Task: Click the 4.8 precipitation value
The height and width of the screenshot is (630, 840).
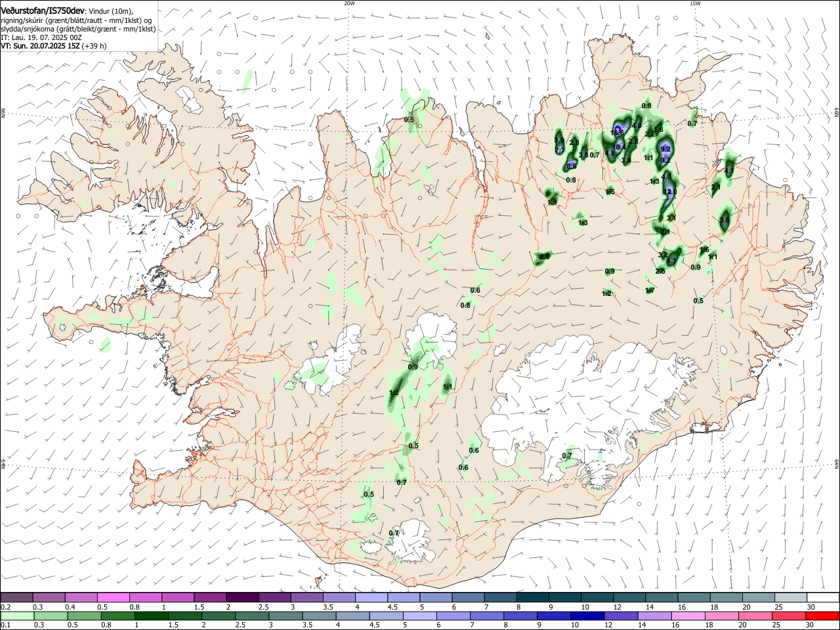Action: click(x=610, y=153)
